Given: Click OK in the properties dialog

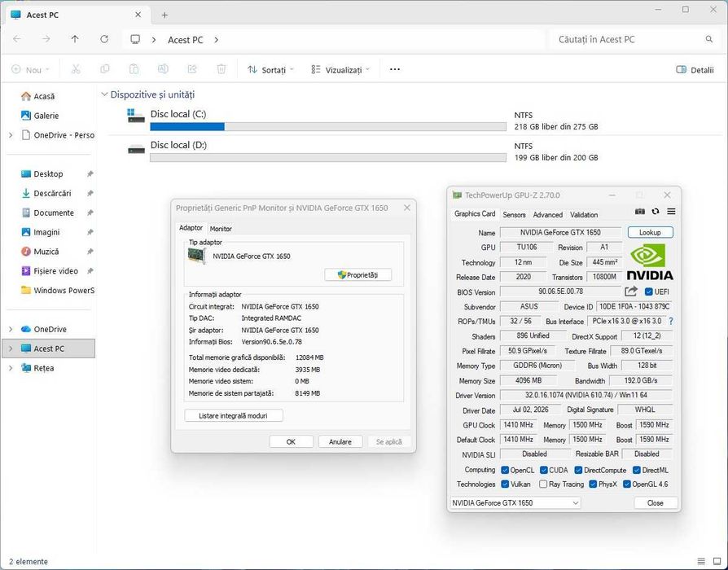Looking at the screenshot, I should [x=291, y=441].
